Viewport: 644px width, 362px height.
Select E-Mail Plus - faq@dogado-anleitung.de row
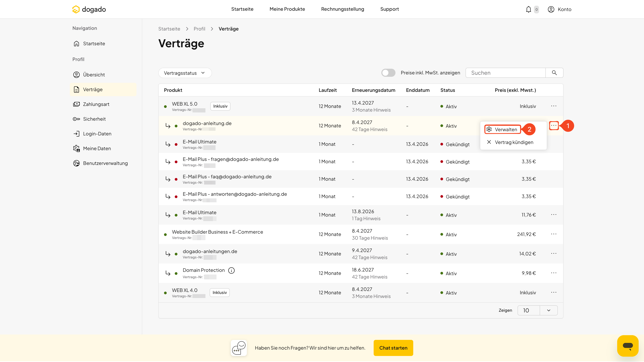(361, 179)
